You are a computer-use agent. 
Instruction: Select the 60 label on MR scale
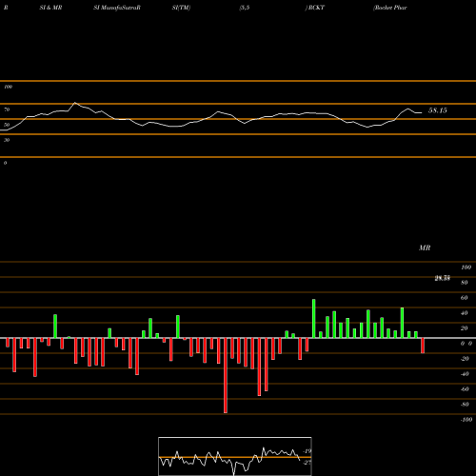(x=465, y=298)
